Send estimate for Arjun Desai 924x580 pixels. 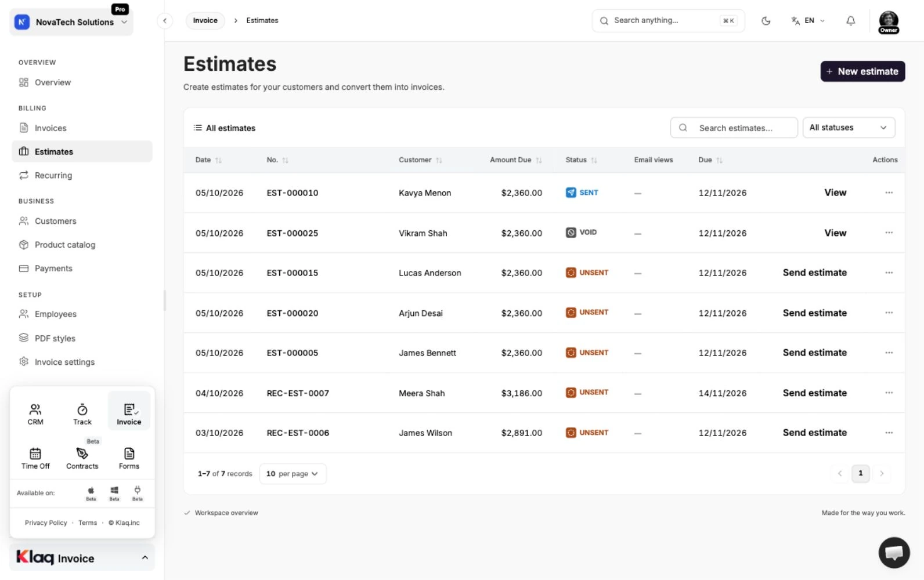[814, 313]
